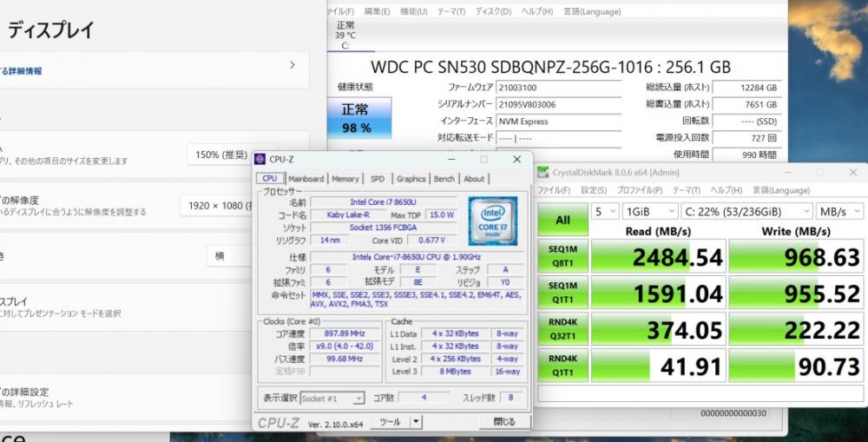Image resolution: width=868 pixels, height=442 pixels.
Task: Click the empty comment bar in CrystalDiskMark
Action: [700, 394]
